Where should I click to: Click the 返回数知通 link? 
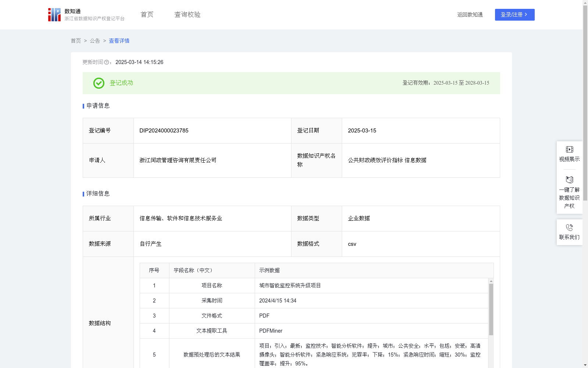pos(470,15)
